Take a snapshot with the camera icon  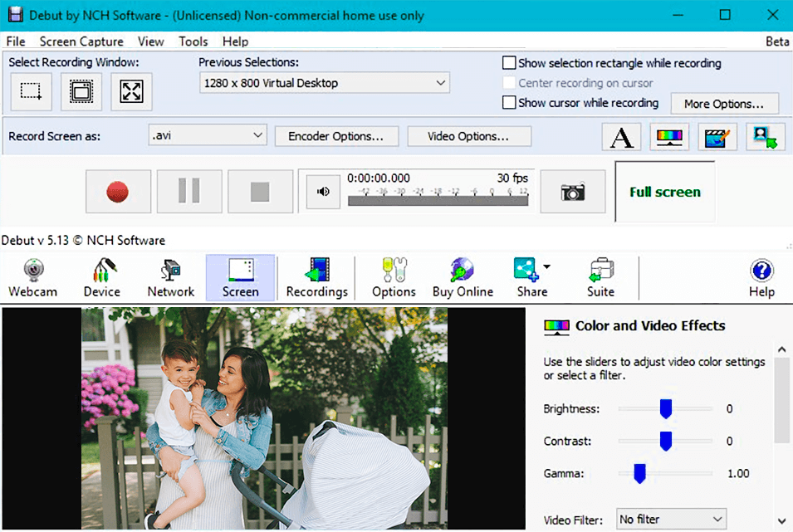[x=572, y=191]
